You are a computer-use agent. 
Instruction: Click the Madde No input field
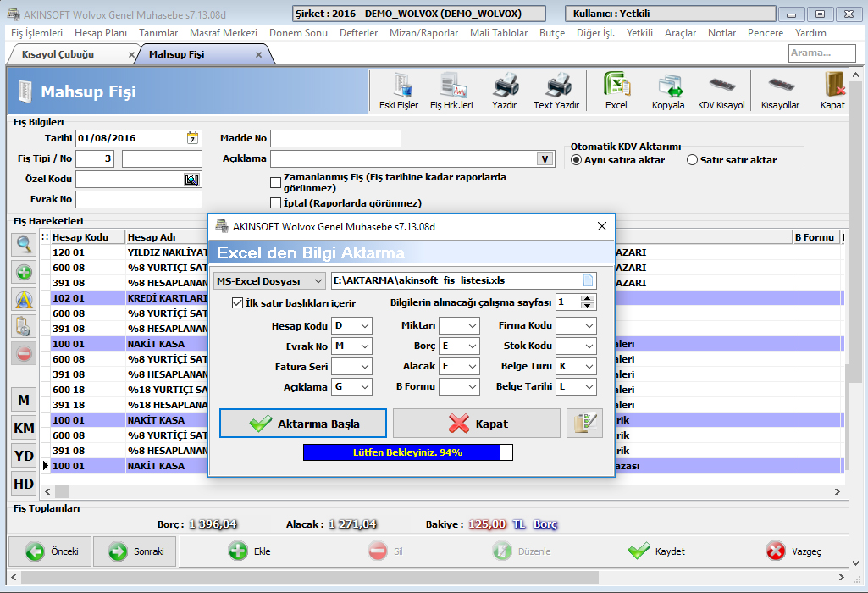(x=335, y=138)
